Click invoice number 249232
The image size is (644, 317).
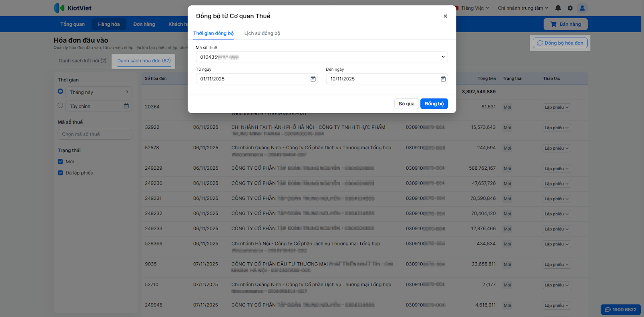153,214
